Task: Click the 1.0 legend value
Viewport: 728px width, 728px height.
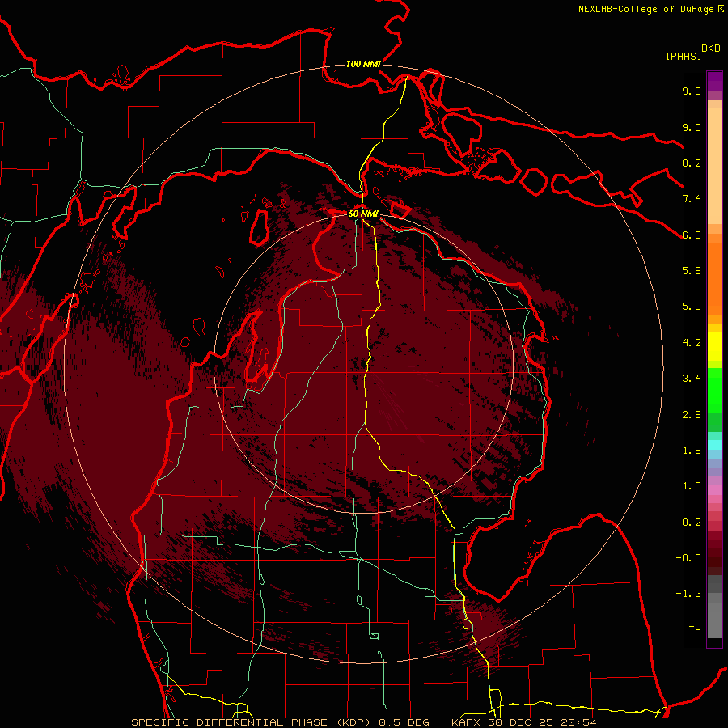Action: tap(692, 486)
